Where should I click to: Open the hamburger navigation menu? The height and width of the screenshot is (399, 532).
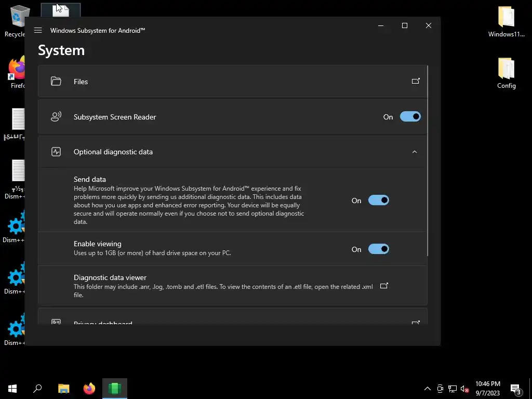point(38,30)
